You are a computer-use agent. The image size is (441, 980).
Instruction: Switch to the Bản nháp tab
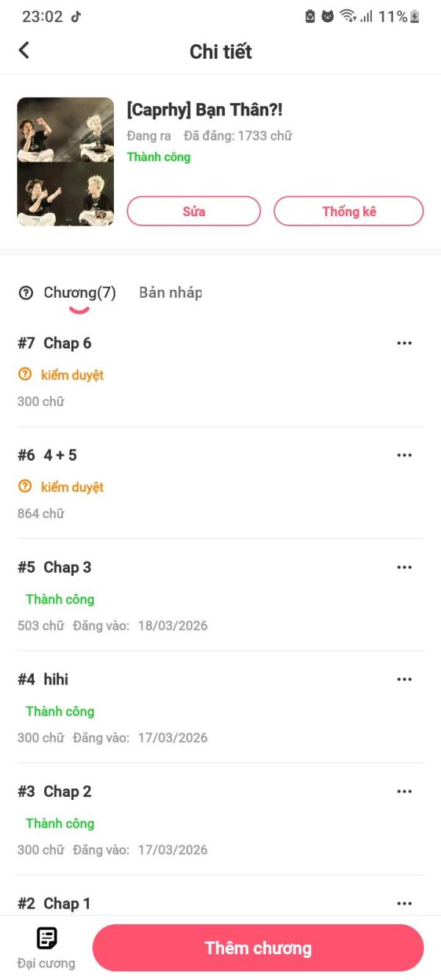171,293
